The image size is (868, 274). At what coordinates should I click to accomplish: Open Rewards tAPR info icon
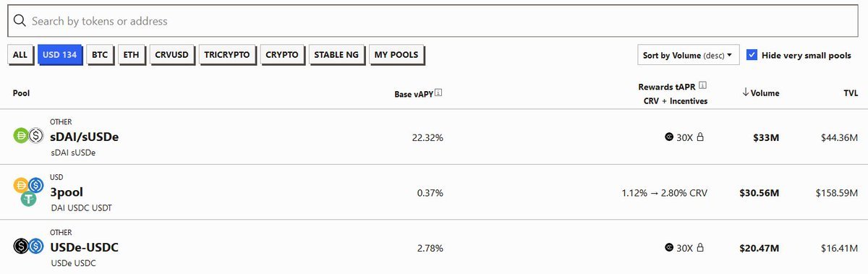coord(702,86)
